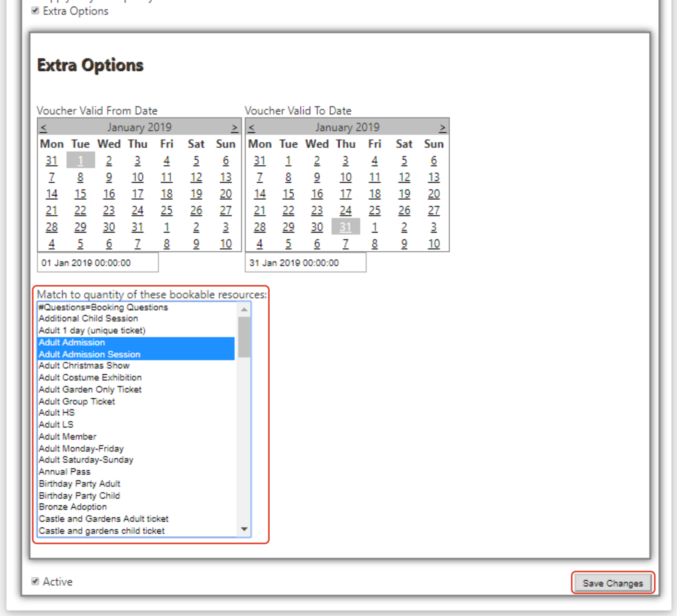This screenshot has height=616, width=677.
Task: Pick day 20 in Valid To calendar
Action: 434,194
